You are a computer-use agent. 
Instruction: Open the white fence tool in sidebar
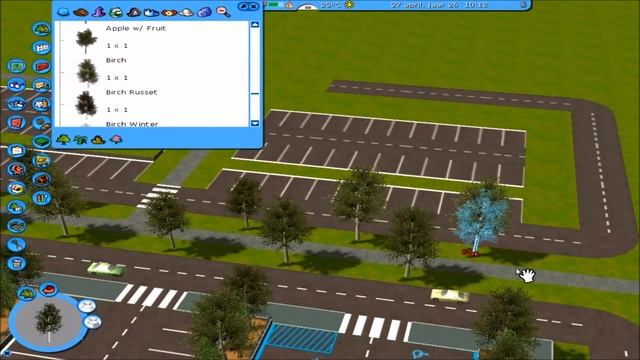pos(41,47)
